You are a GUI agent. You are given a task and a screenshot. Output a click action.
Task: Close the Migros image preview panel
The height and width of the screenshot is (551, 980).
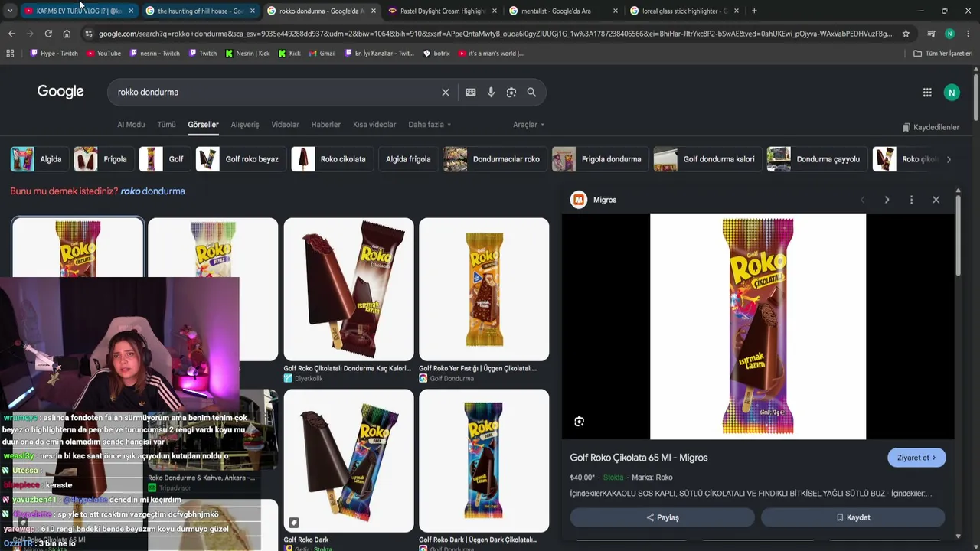936,200
